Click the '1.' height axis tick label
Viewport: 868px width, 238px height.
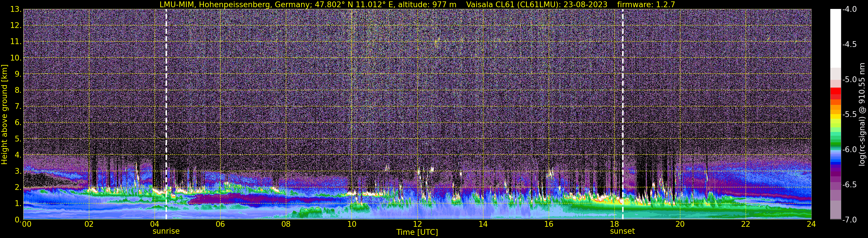(18, 204)
